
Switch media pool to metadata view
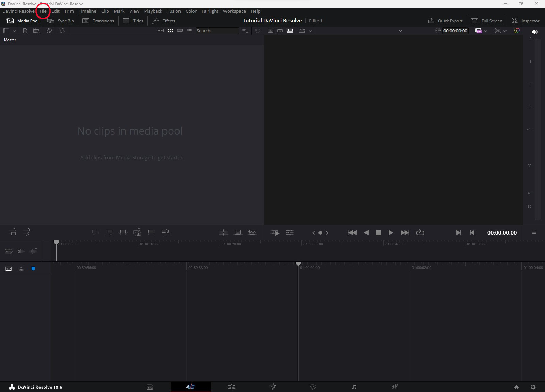click(x=161, y=31)
